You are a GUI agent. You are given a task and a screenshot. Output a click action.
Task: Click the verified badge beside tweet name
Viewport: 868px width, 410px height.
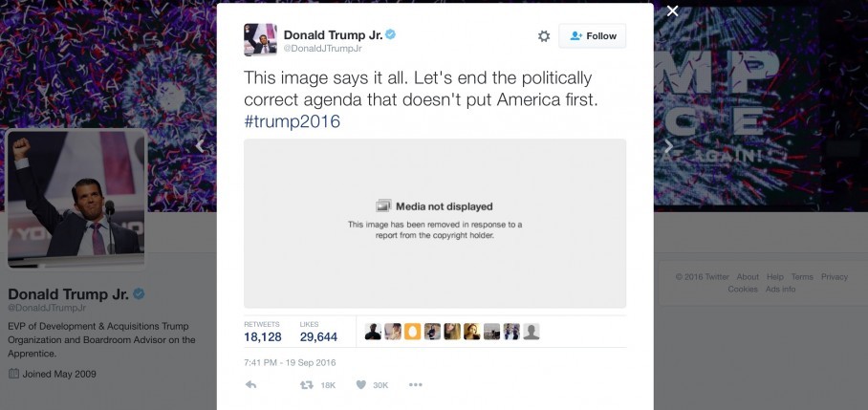coord(391,34)
